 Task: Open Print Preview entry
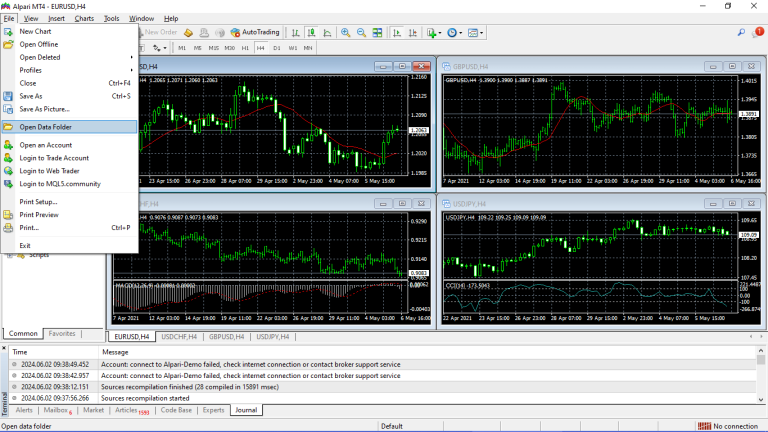click(70, 215)
